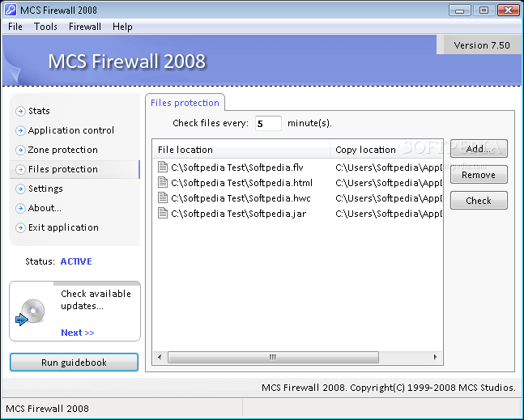Open the File menu
Screen dimensions: 524x420
15,27
